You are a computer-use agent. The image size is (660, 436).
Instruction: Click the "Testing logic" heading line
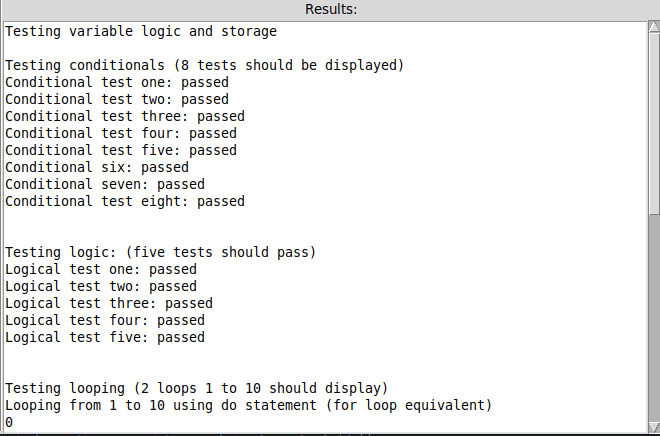pos(161,252)
